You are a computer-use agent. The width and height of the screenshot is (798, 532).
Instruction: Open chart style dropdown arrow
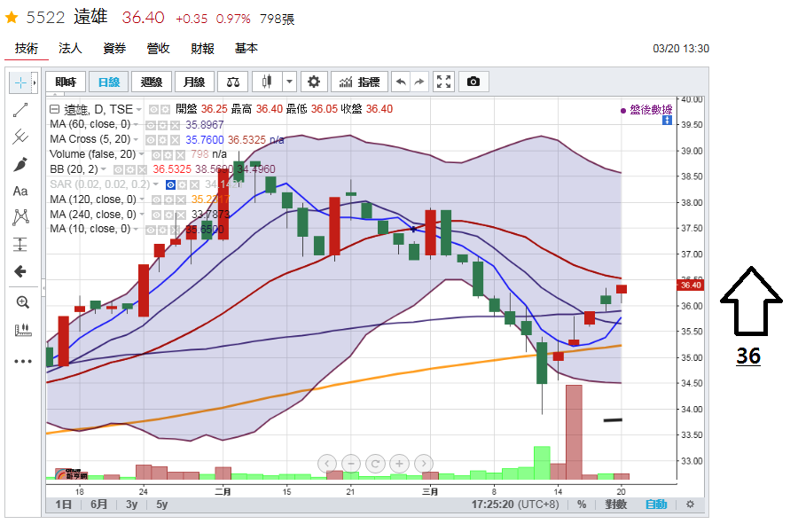[289, 82]
